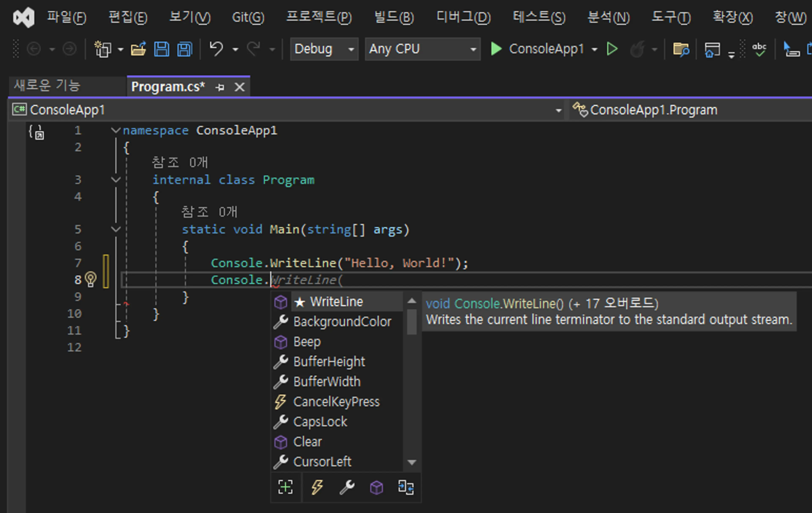
Task: Close the Program.cs tab
Action: (x=239, y=87)
